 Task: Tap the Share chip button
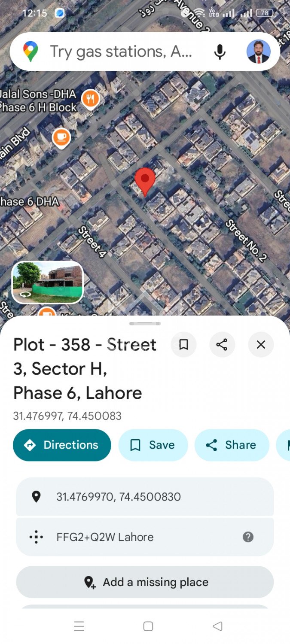point(232,445)
